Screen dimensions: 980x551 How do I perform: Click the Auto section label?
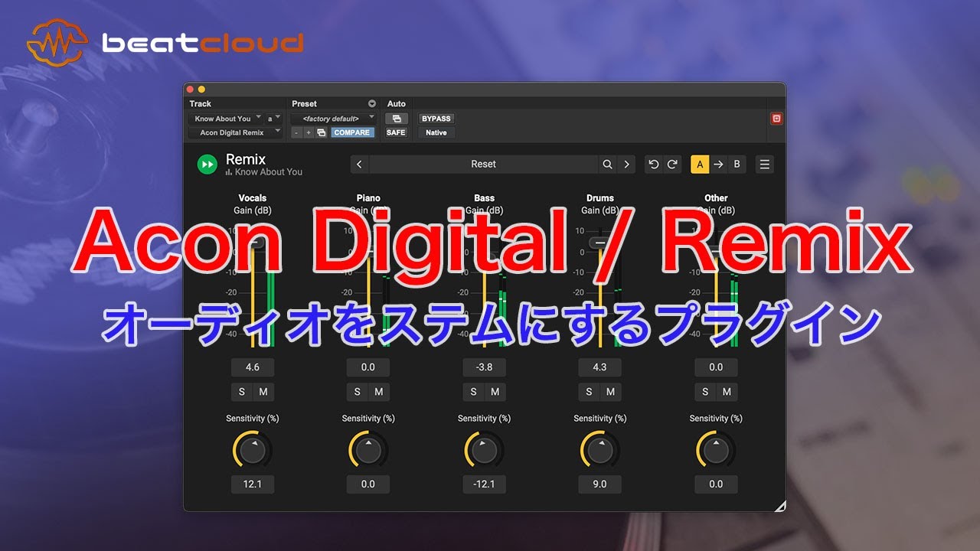tap(397, 103)
